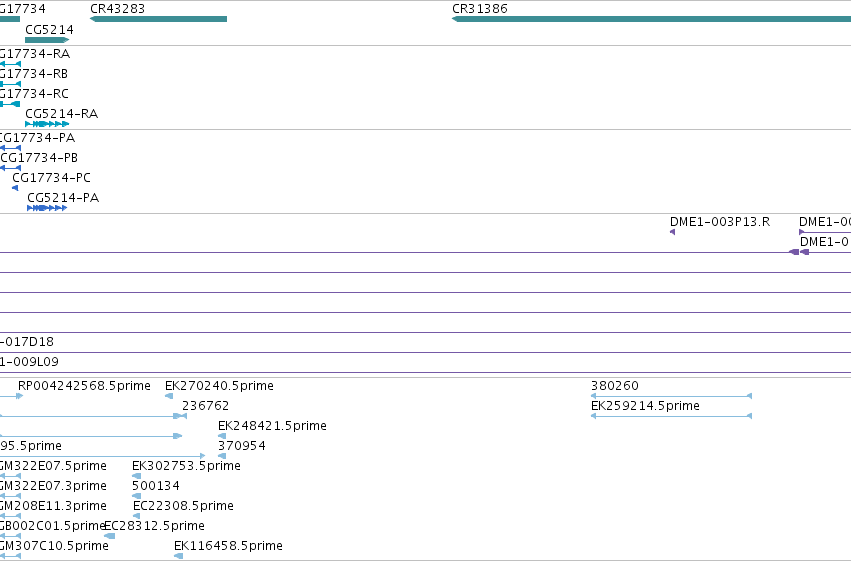851x561 pixels.
Task: Click the RP004242568.5prime EST label
Action: [x=84, y=385]
